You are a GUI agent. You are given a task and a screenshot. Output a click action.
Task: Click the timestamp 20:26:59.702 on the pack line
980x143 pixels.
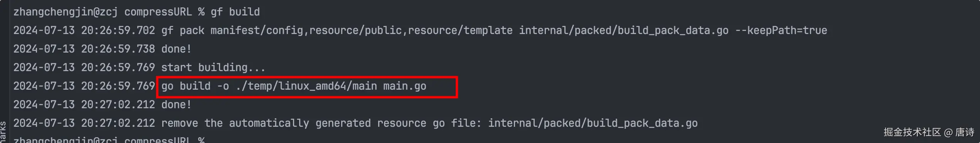[118, 31]
